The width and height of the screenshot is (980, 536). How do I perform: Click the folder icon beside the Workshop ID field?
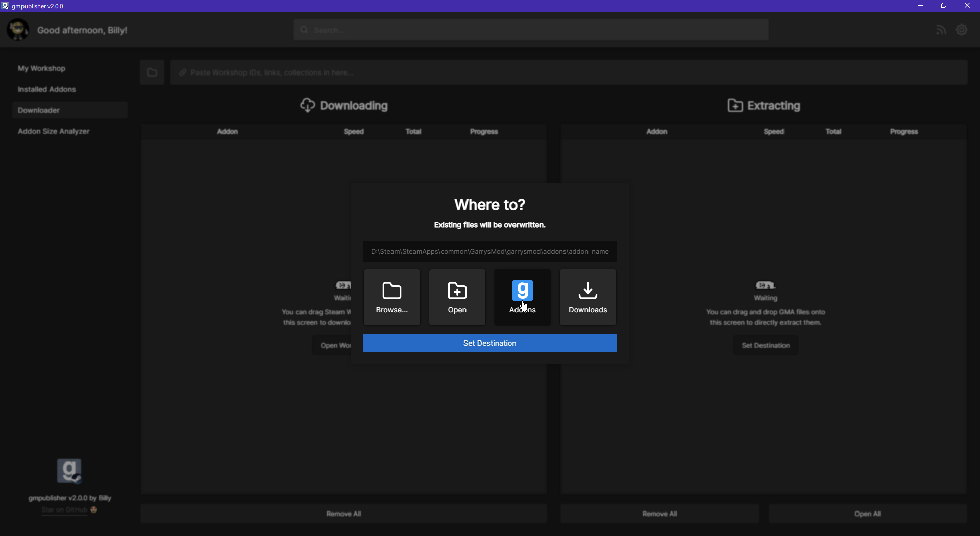[x=152, y=72]
